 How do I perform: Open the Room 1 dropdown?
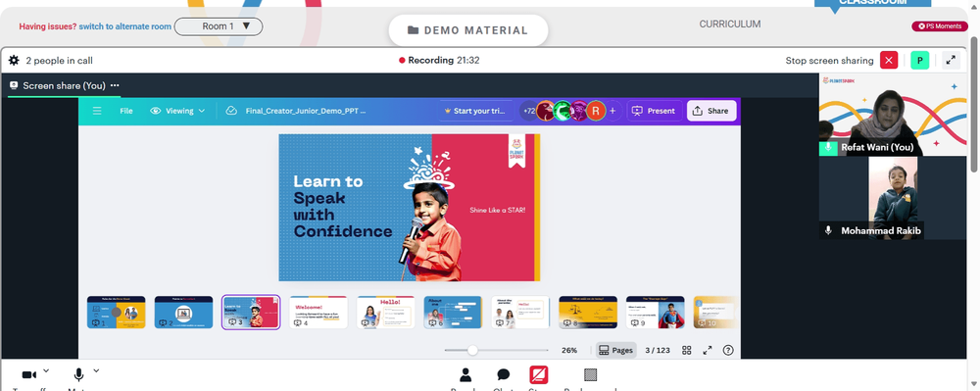point(219,26)
